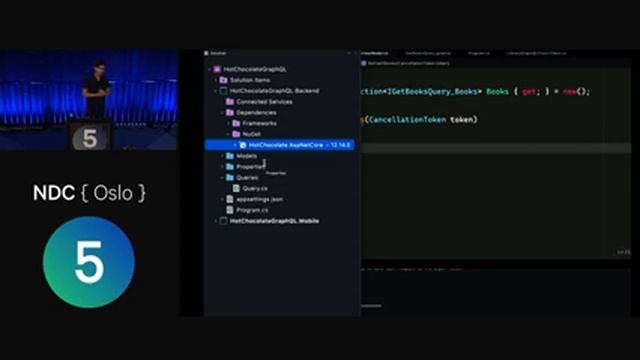Click the Models folder icon
Screen dimensions: 640x360
[x=230, y=156]
